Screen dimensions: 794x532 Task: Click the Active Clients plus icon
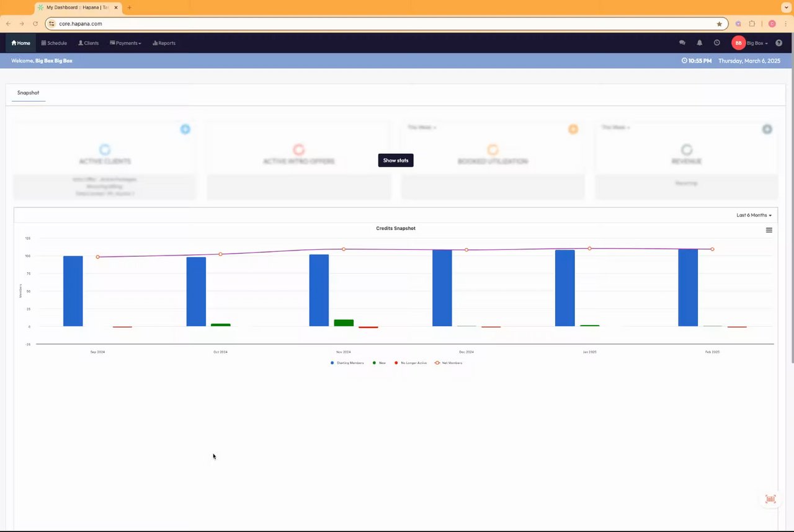tap(185, 129)
